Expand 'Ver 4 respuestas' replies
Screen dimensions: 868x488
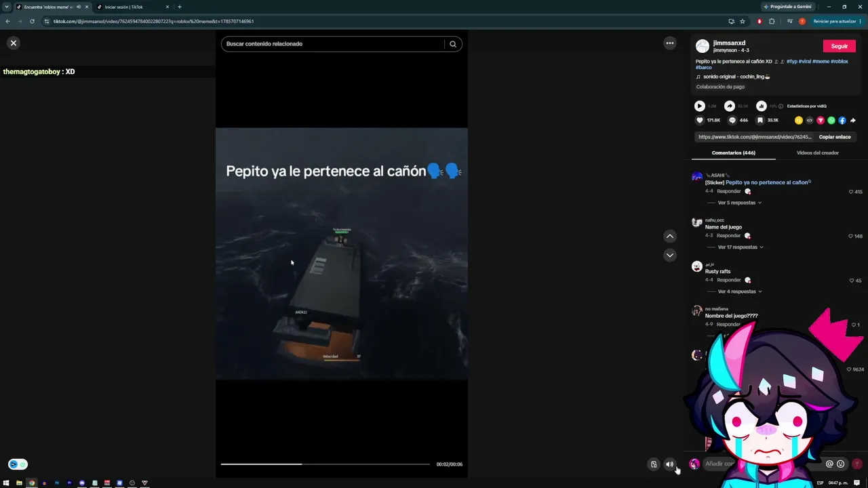click(x=740, y=291)
